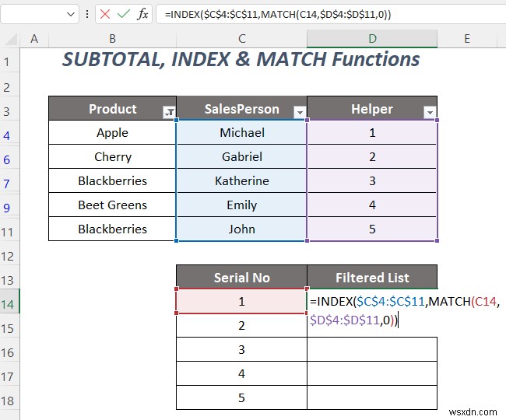Select all cells with the corner triangle

click(x=11, y=40)
